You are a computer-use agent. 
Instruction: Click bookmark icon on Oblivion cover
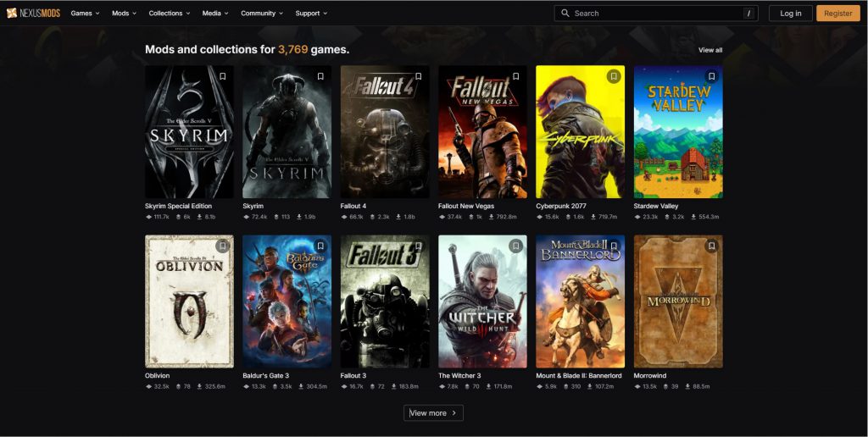(x=223, y=246)
